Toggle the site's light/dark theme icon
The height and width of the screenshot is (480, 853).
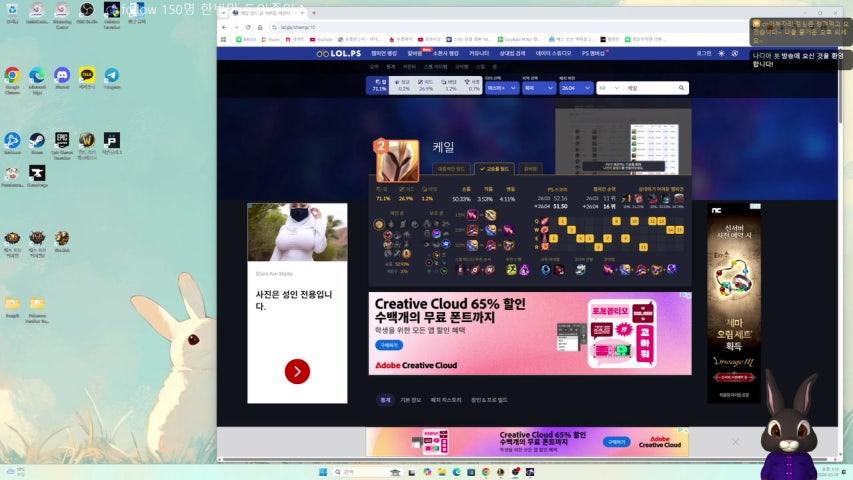coord(722,53)
